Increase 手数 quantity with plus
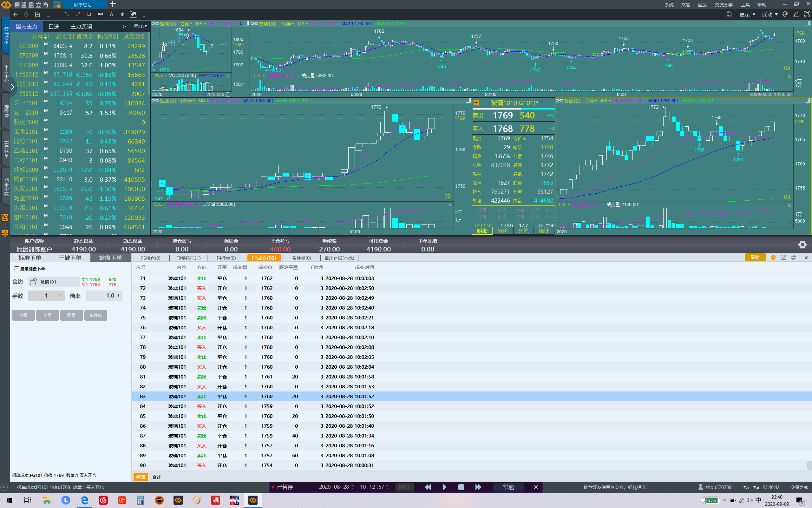 coord(60,295)
